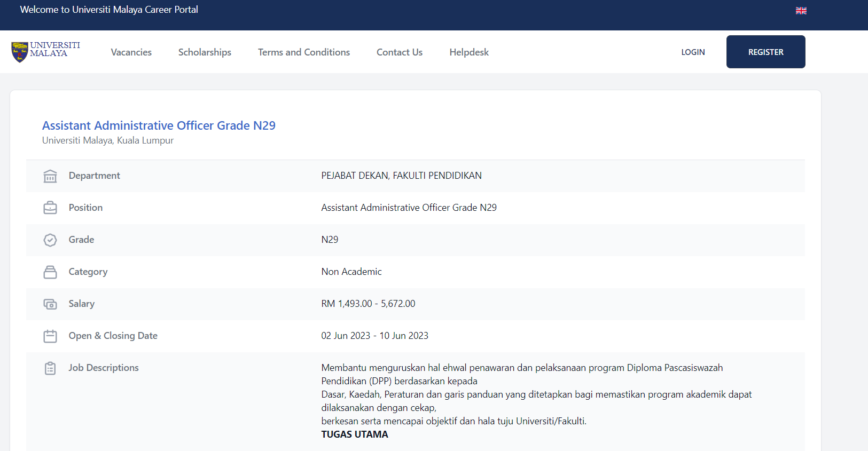Click the Position briefcase icon
The height and width of the screenshot is (451, 868).
tap(50, 208)
